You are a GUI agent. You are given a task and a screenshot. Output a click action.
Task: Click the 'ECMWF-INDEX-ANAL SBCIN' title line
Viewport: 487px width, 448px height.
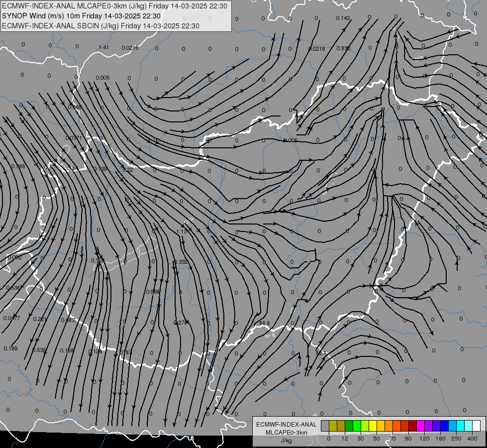tap(100, 26)
